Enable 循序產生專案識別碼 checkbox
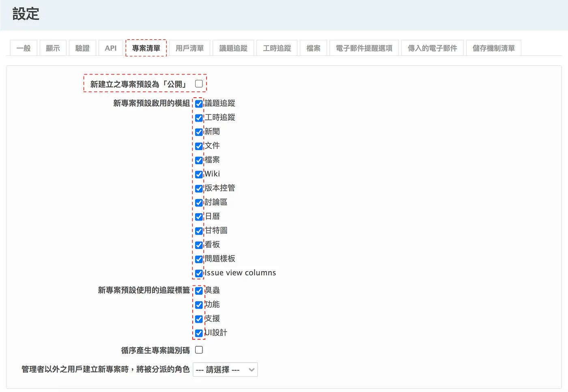 (199, 350)
